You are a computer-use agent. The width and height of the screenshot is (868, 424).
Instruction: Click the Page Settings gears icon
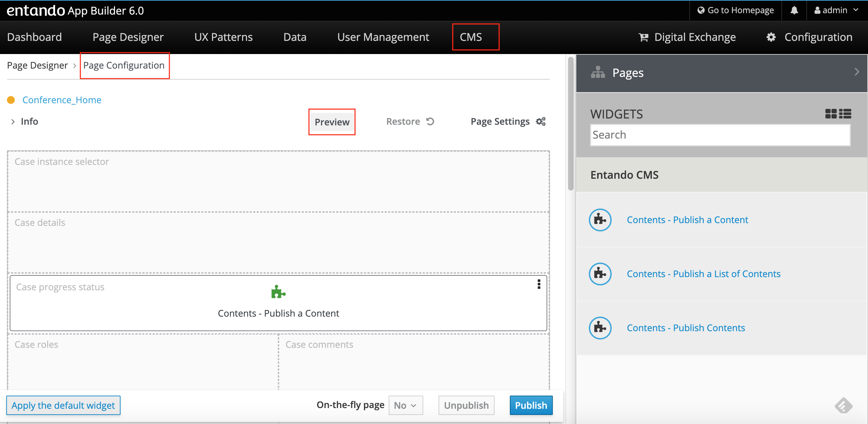point(541,122)
